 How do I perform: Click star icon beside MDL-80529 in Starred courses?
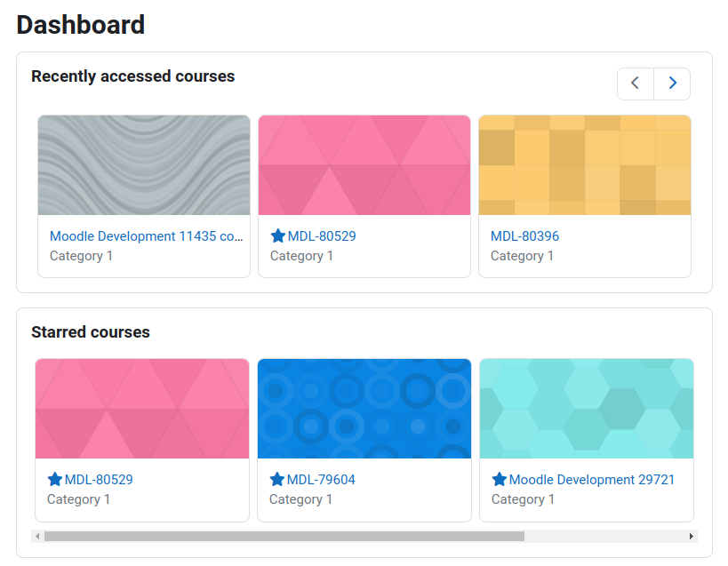pos(55,479)
